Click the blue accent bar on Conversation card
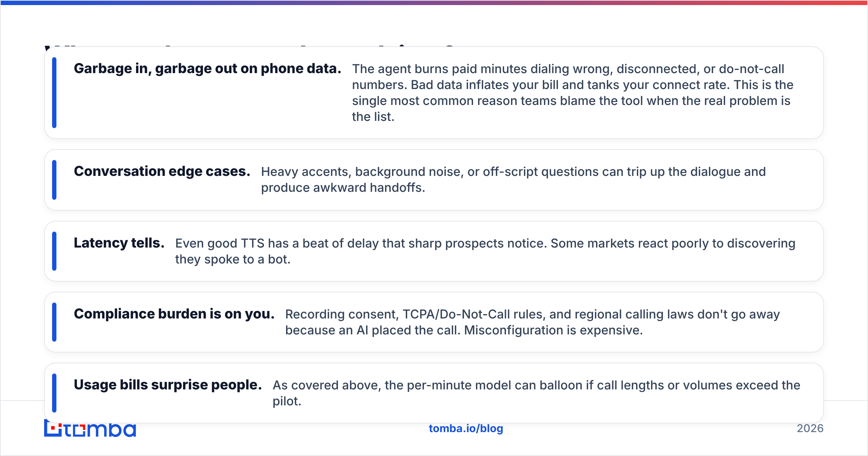This screenshot has height=456, width=868. [54, 180]
